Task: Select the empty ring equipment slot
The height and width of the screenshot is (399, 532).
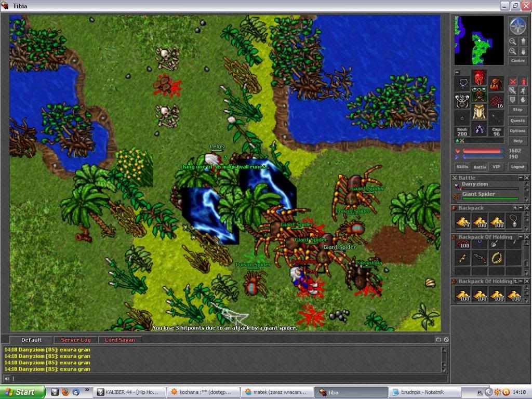Action: tap(462, 118)
